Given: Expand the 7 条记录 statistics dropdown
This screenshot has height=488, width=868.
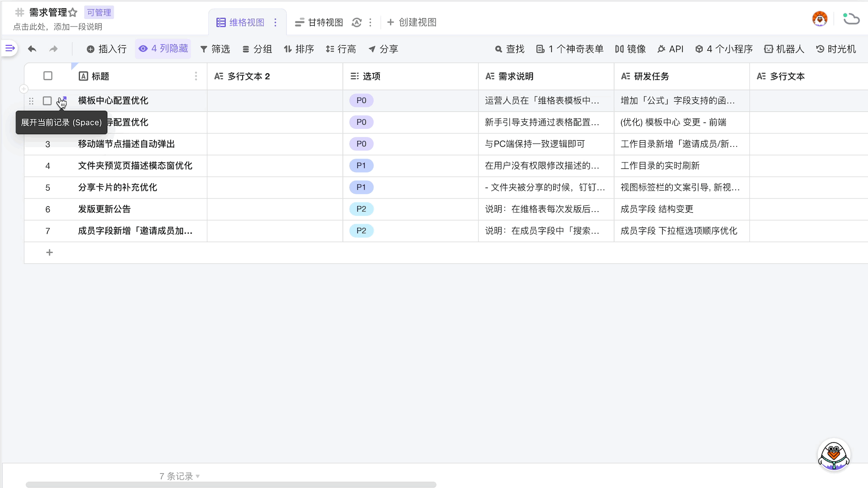Looking at the screenshot, I should point(179,476).
